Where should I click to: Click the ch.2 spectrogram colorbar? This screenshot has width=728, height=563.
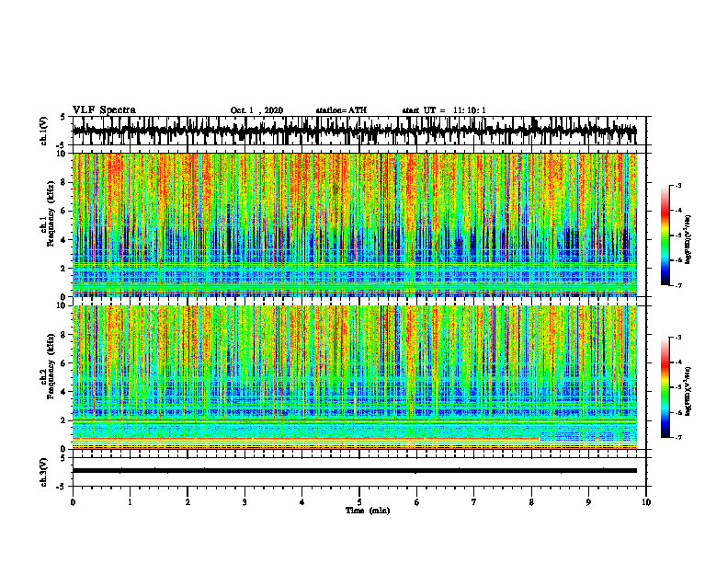point(665,387)
